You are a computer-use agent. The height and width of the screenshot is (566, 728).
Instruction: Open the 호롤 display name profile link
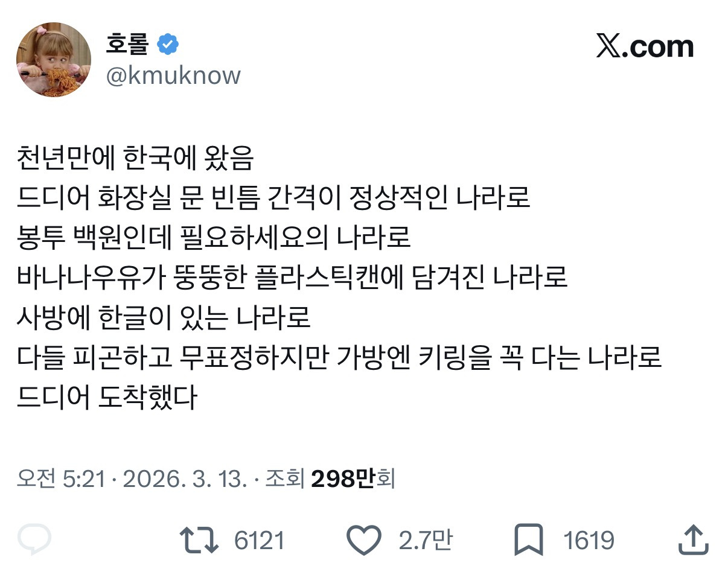127,45
